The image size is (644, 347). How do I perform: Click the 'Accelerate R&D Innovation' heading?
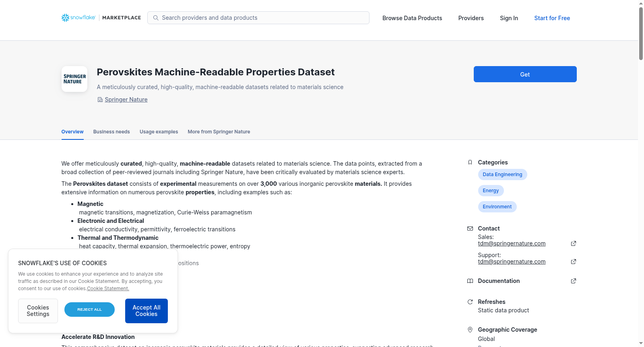[98, 337]
